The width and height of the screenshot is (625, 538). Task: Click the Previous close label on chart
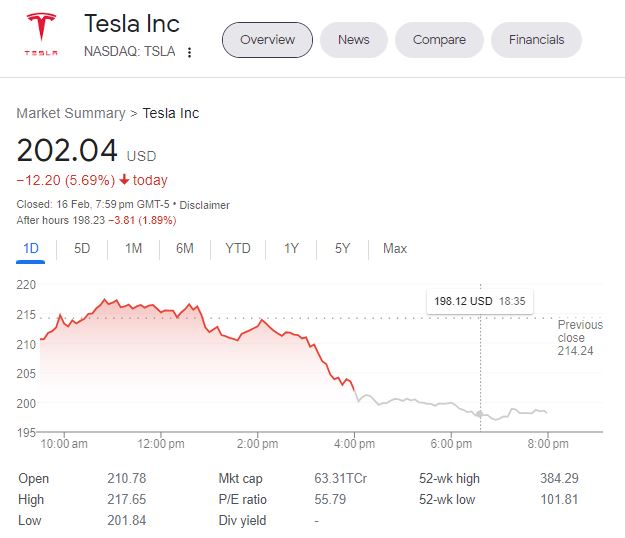point(579,337)
